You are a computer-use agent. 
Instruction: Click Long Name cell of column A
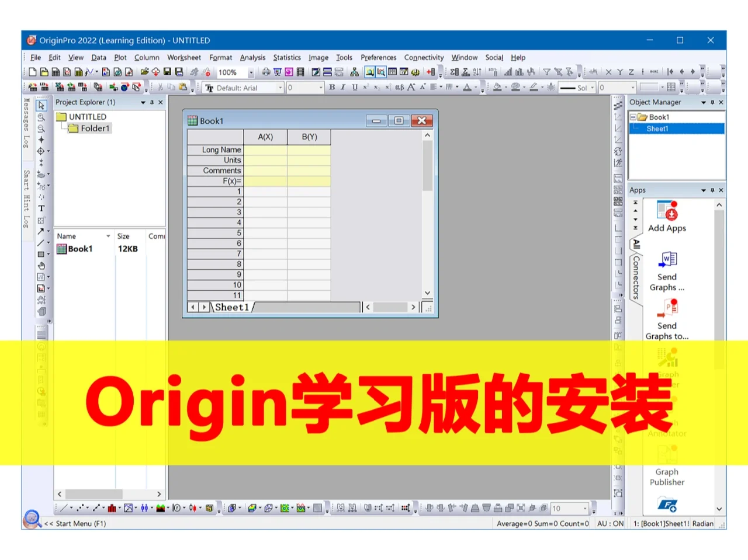click(265, 150)
